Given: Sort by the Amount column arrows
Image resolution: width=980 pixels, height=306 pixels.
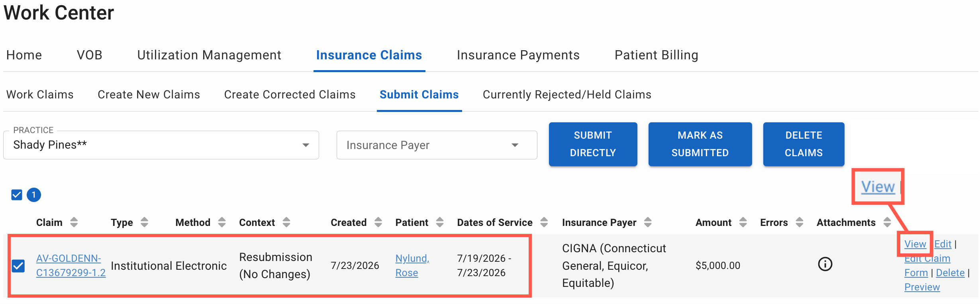Looking at the screenshot, I should [x=743, y=222].
